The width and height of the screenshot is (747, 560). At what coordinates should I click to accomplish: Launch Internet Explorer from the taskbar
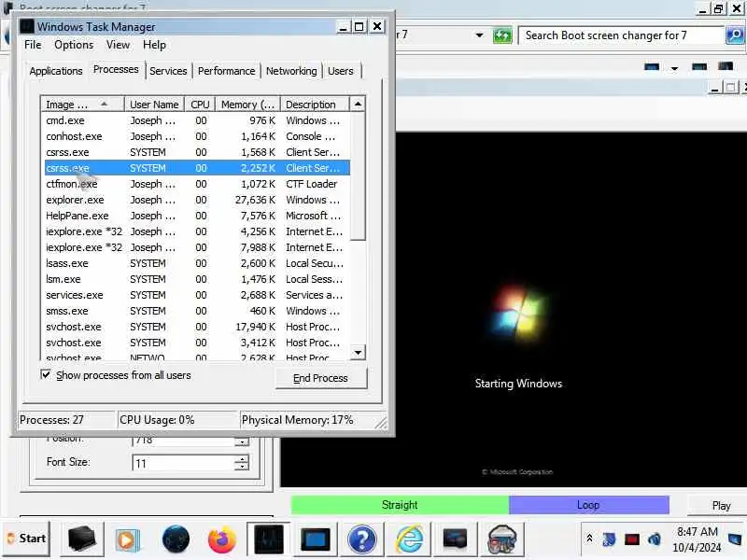pos(409,539)
